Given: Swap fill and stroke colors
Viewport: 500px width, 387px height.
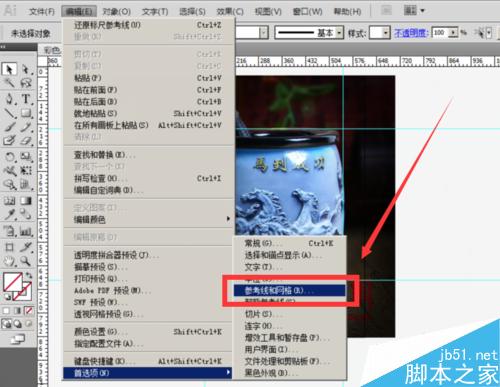Looking at the screenshot, I should pos(29,275).
